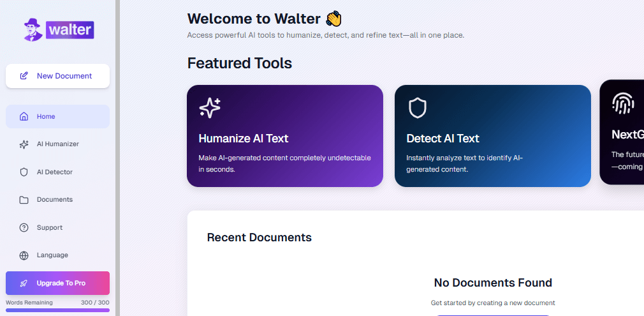This screenshot has width=644, height=316.
Task: Open the Detect AI Text tool card
Action: coord(493,136)
